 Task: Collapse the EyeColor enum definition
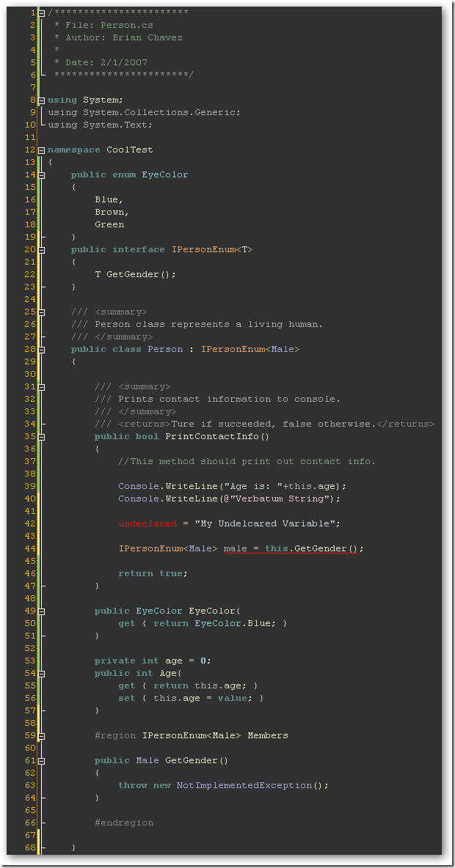tap(42, 175)
